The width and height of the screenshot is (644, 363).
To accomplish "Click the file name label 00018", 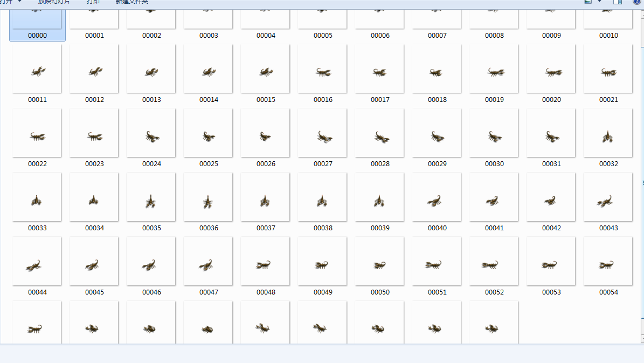I will (437, 99).
